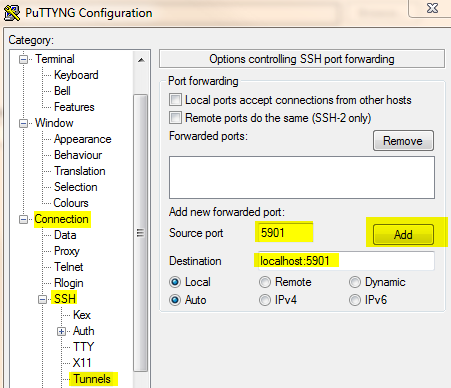
Task: Collapse the SSH tree node
Action: point(42,299)
